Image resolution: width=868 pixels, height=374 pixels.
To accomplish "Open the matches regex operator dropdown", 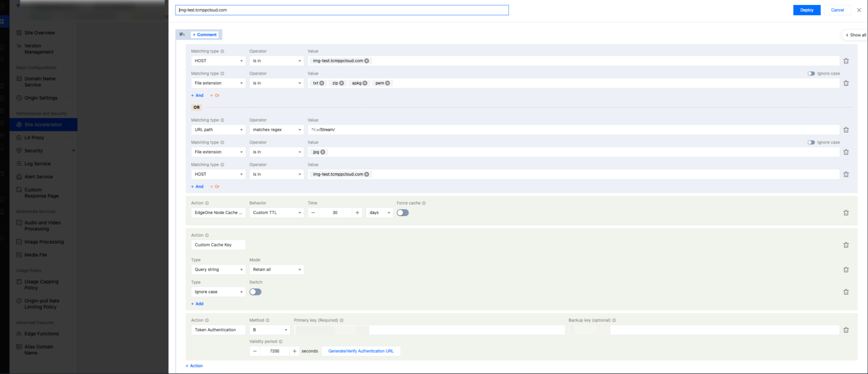I will click(276, 130).
